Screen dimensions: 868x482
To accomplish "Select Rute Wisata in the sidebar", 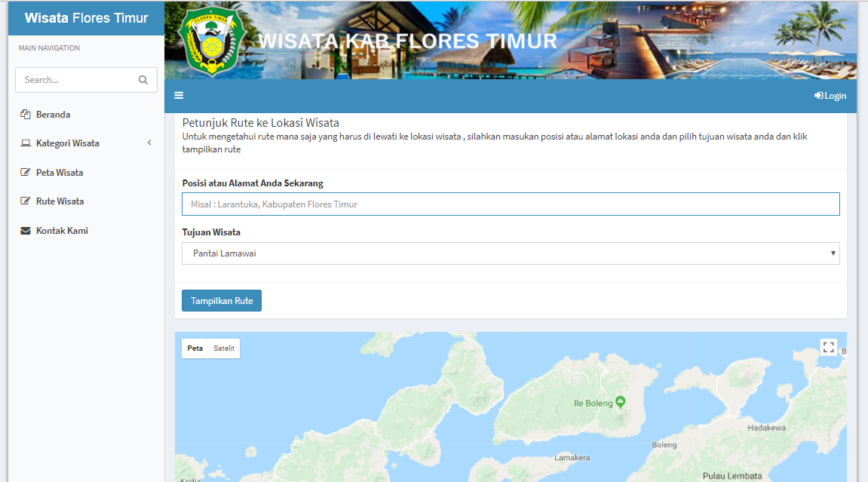I will click(x=59, y=201).
